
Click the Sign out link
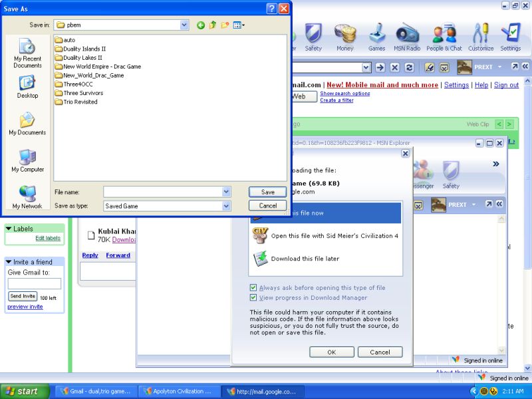(506, 85)
